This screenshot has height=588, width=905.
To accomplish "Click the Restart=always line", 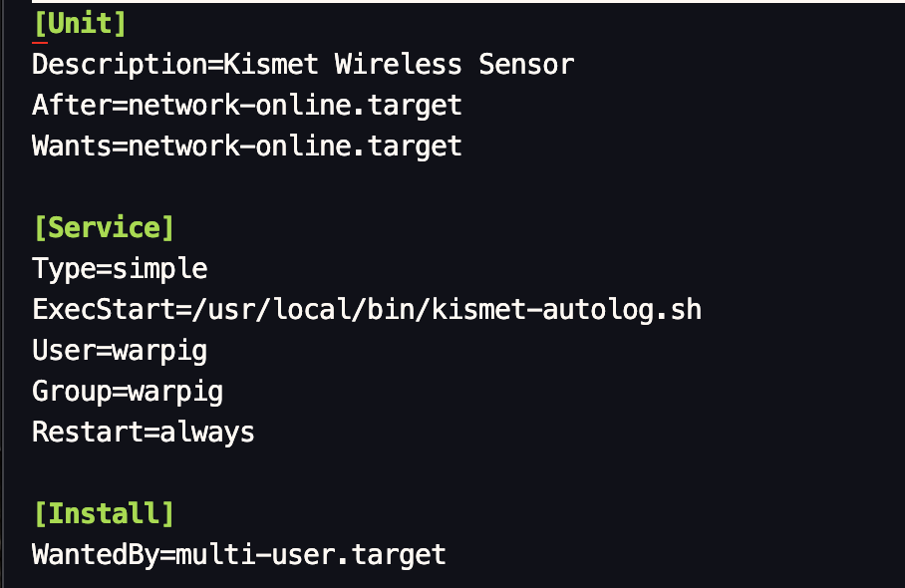I will coord(144,433).
